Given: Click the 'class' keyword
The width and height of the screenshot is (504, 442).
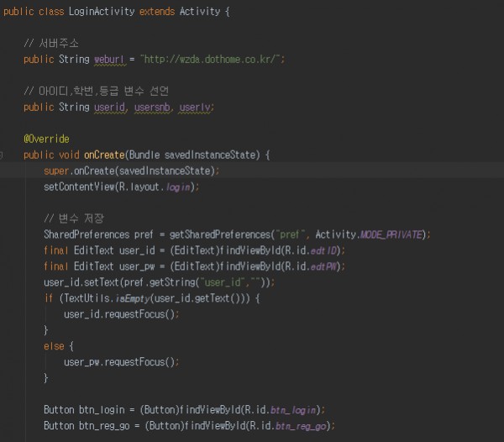Looking at the screenshot, I should click(51, 12).
